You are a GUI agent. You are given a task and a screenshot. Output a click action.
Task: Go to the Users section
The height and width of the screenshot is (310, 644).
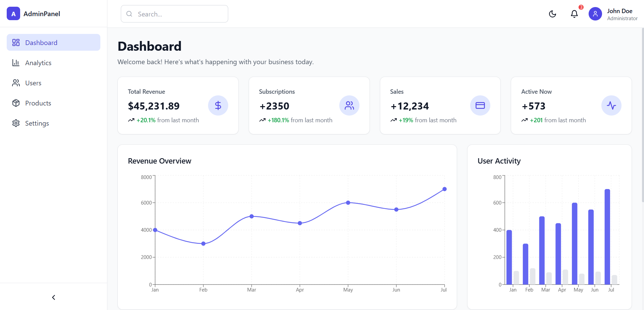33,83
